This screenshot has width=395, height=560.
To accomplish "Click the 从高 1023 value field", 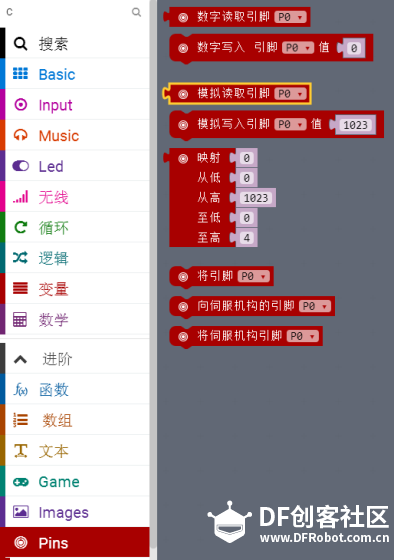I will [x=256, y=198].
